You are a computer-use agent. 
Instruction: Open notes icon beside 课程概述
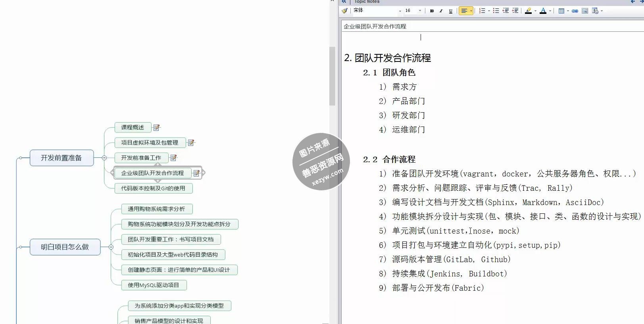pos(156,128)
